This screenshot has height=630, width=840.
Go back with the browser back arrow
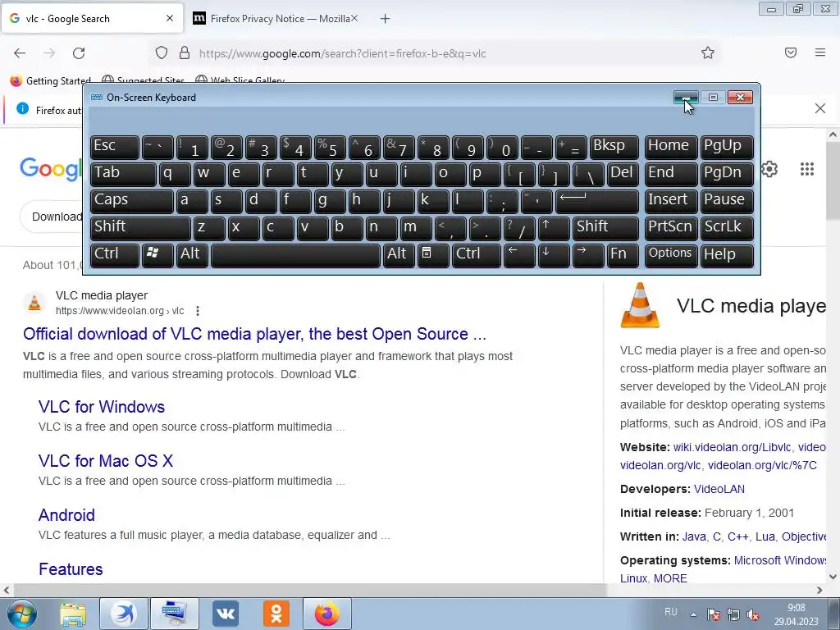[x=20, y=53]
